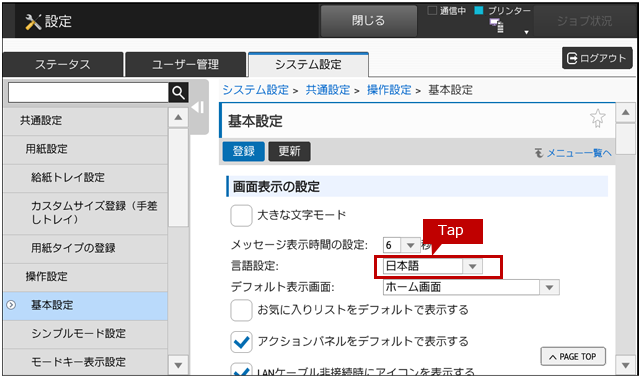The height and width of the screenshot is (376, 640).
Task: Click the printer status icon
Action: coord(498,25)
